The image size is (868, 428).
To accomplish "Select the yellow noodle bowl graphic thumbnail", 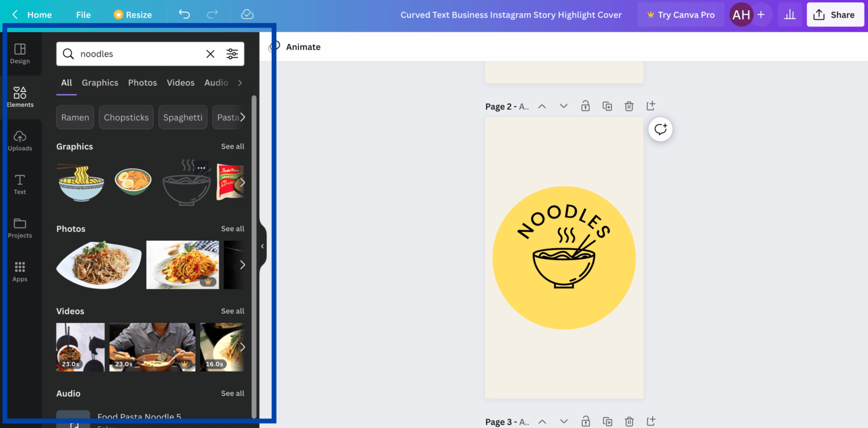I will point(80,182).
